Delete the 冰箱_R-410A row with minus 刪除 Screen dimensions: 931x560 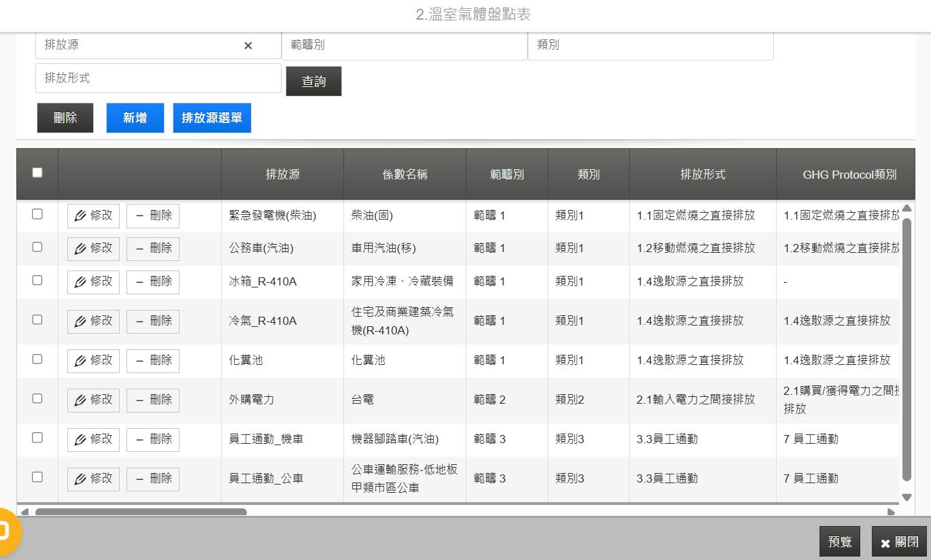(153, 282)
